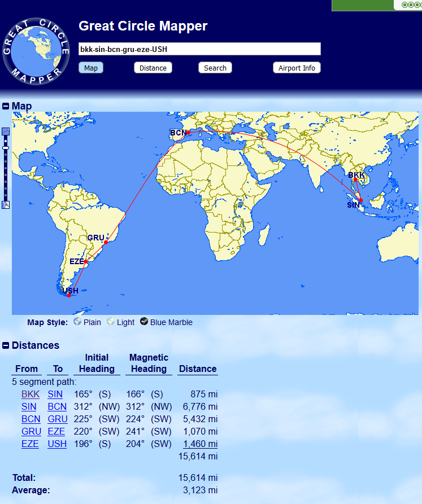
Task: Open the Distance tab button
Action: coord(153,68)
